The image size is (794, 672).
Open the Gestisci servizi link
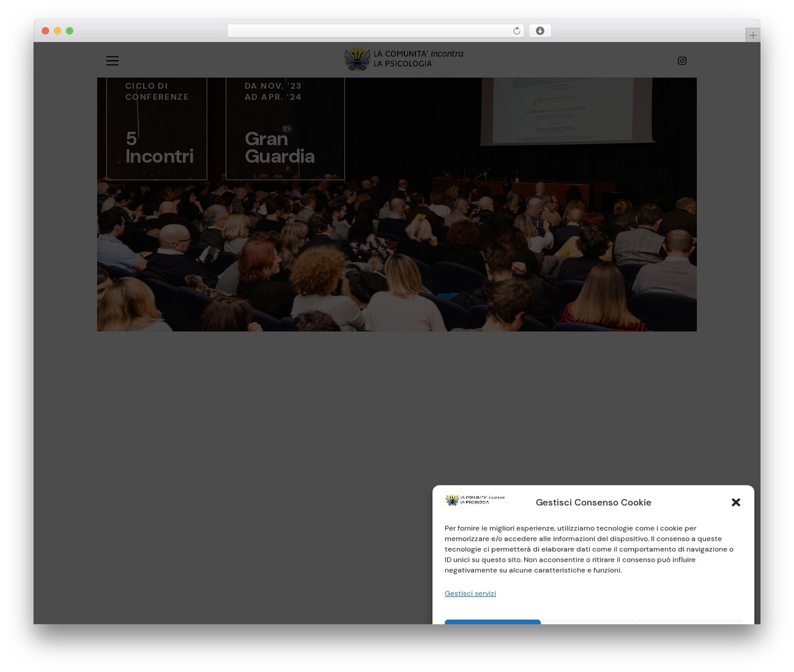[470, 593]
